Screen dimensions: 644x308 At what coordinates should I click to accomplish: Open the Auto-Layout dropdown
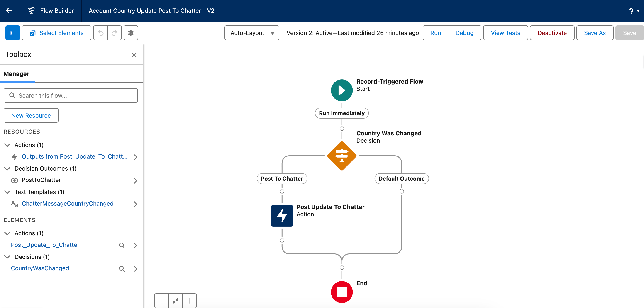[x=251, y=32]
